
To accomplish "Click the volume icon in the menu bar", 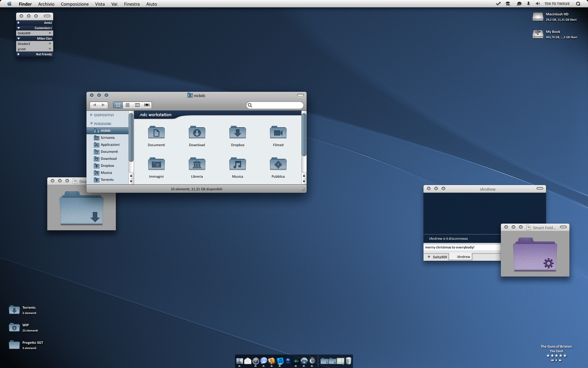I will 538,4.
